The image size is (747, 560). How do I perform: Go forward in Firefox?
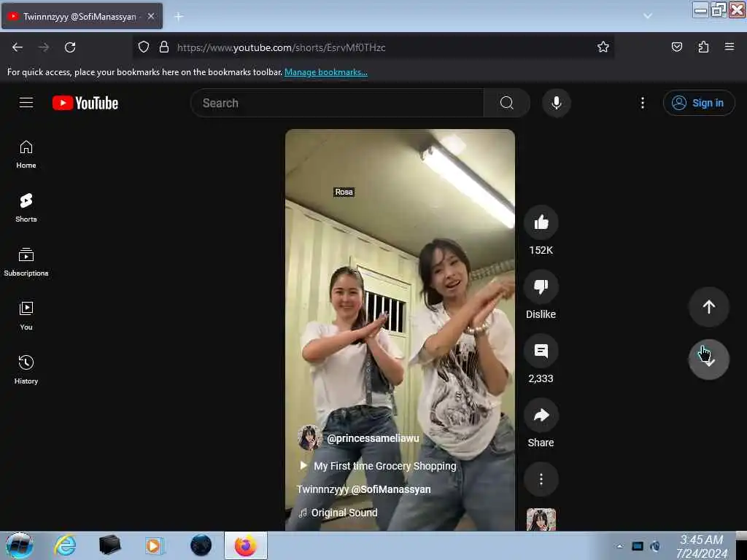[44, 47]
